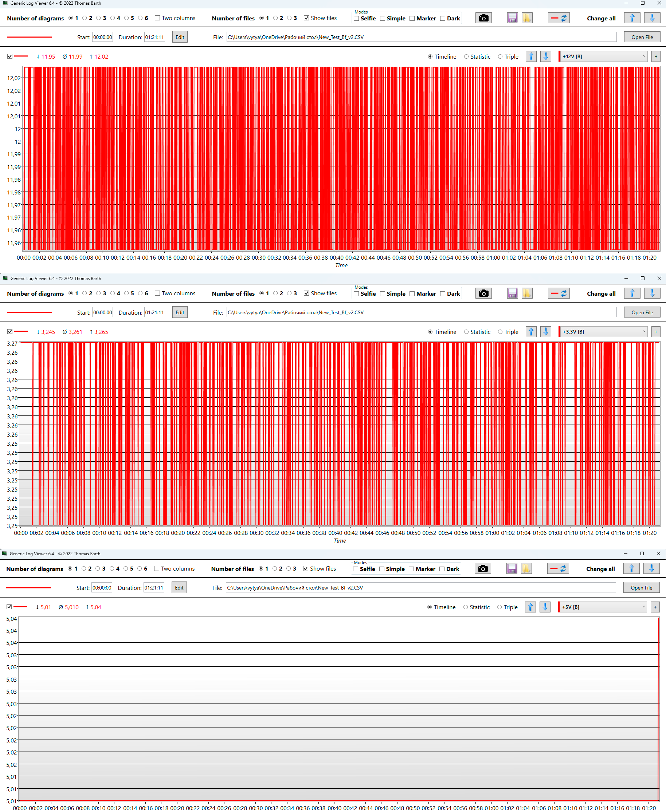Click the save floppy icon in +3.3V window
Viewport: 666px width, 812px height.
click(x=512, y=293)
